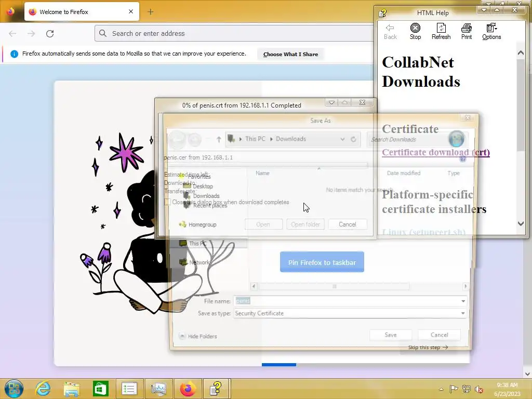Click the Firefox info icon in the notification bar
532x399 pixels.
click(x=14, y=54)
